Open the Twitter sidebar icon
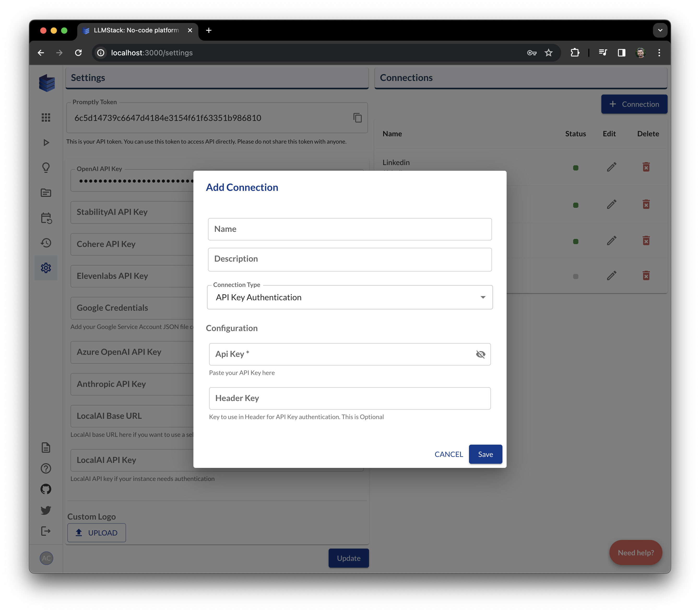Viewport: 700px width, 612px height. point(46,510)
